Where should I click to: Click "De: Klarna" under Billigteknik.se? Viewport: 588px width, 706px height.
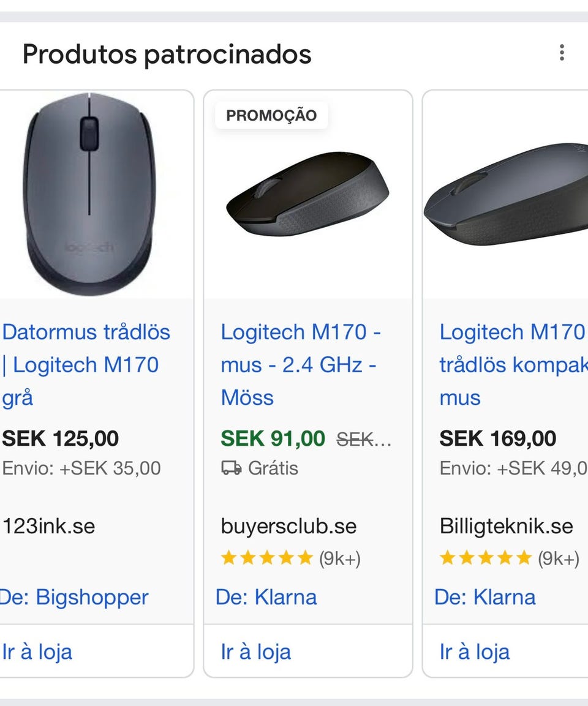pyautogui.click(x=485, y=598)
